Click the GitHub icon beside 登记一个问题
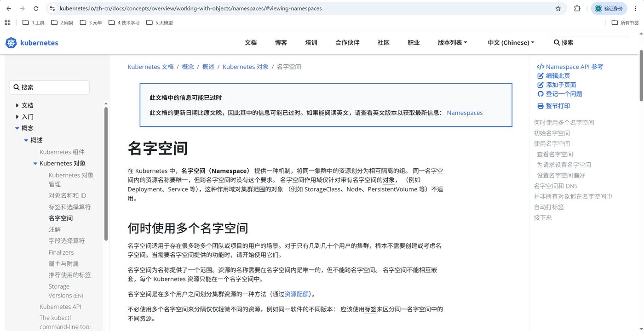This screenshot has width=644, height=331. (x=540, y=94)
